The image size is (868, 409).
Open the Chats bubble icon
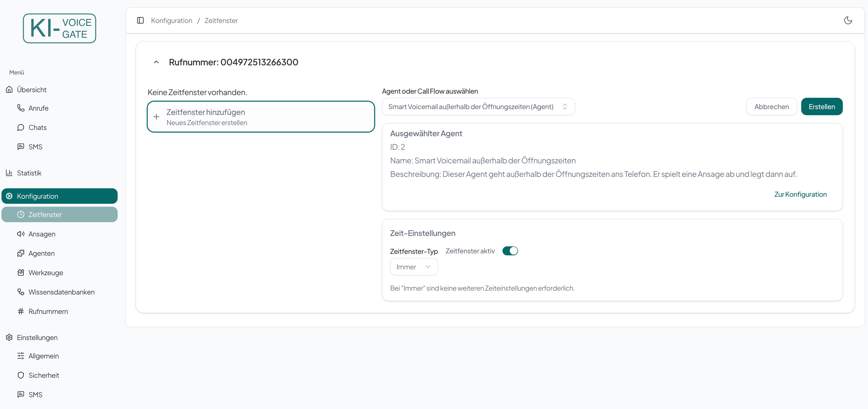[x=21, y=127]
